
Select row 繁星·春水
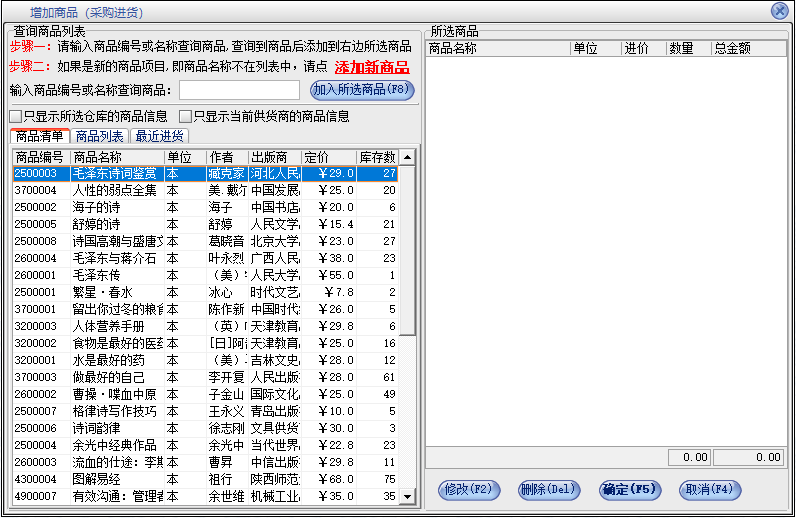205,293
